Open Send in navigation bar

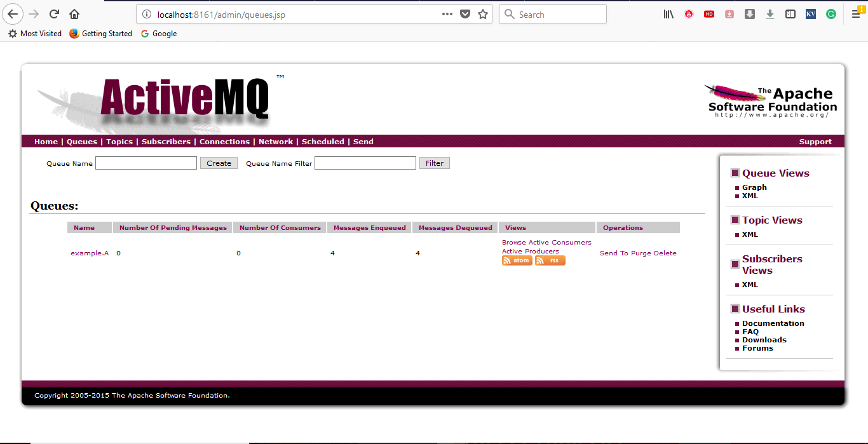coord(363,142)
